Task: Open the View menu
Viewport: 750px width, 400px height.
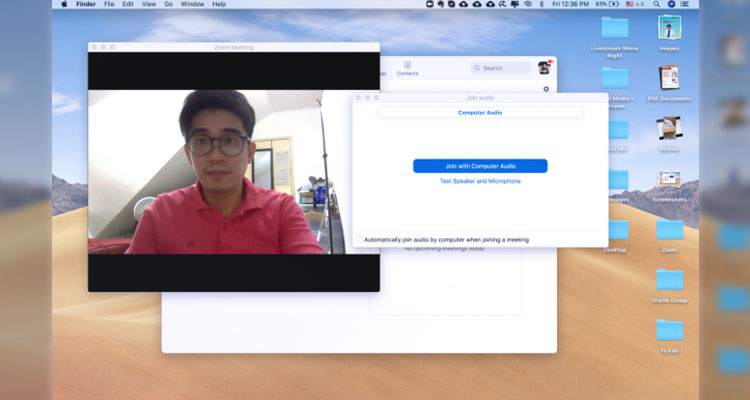Action: [149, 4]
